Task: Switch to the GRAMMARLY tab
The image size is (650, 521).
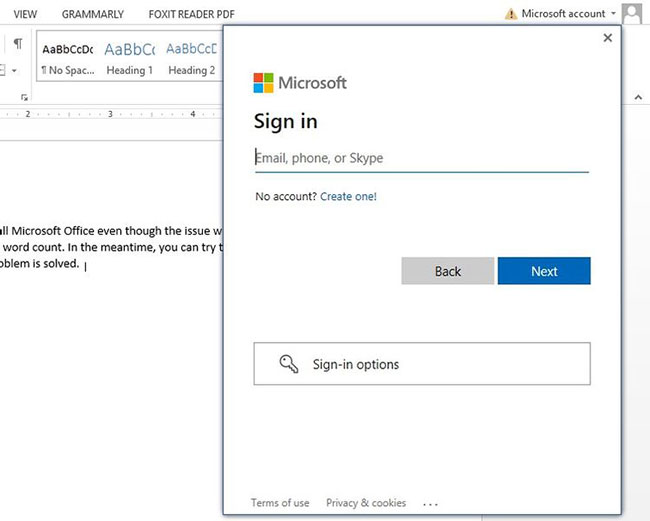Action: [x=93, y=14]
